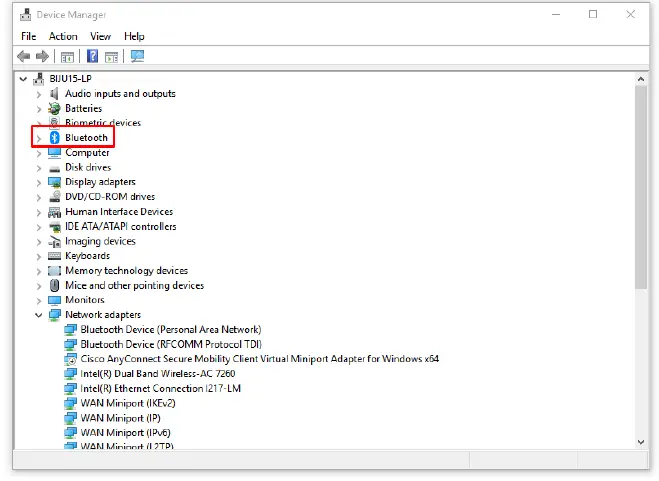Minimize the Device Manager window
The height and width of the screenshot is (481, 659).
(556, 14)
